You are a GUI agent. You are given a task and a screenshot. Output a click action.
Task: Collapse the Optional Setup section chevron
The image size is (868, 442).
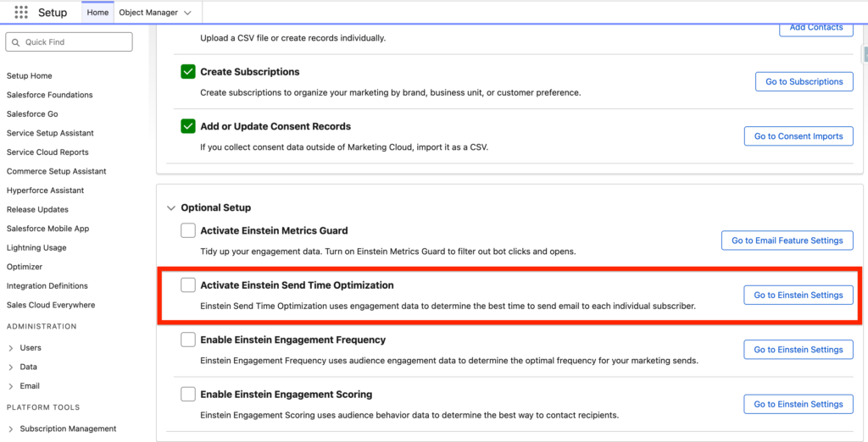[171, 207]
